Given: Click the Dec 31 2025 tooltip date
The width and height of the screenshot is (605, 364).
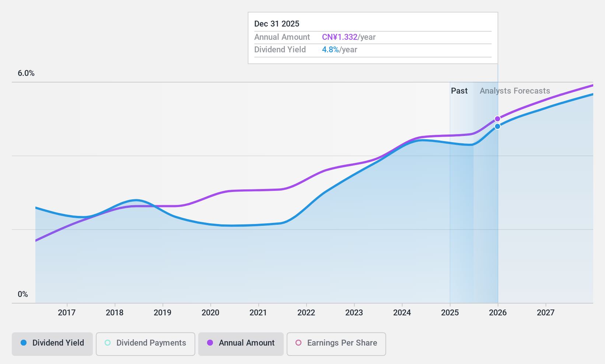Looking at the screenshot, I should click(277, 24).
